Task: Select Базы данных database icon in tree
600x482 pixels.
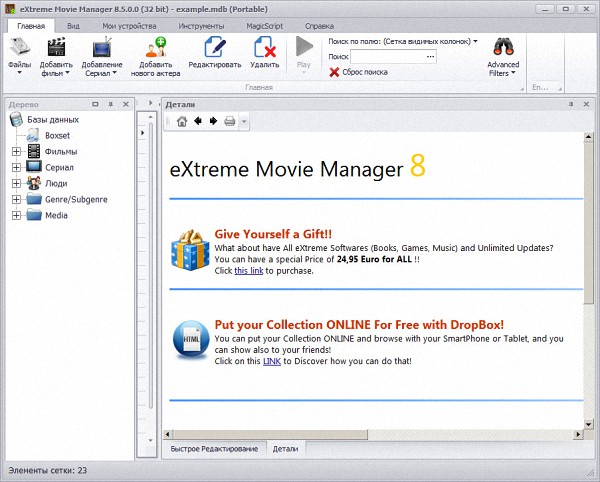Action: [x=16, y=119]
